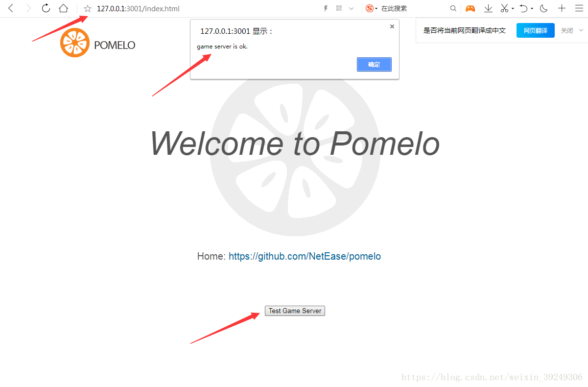Open the game controller icon
Screen dimensions: 588x387
click(x=470, y=8)
